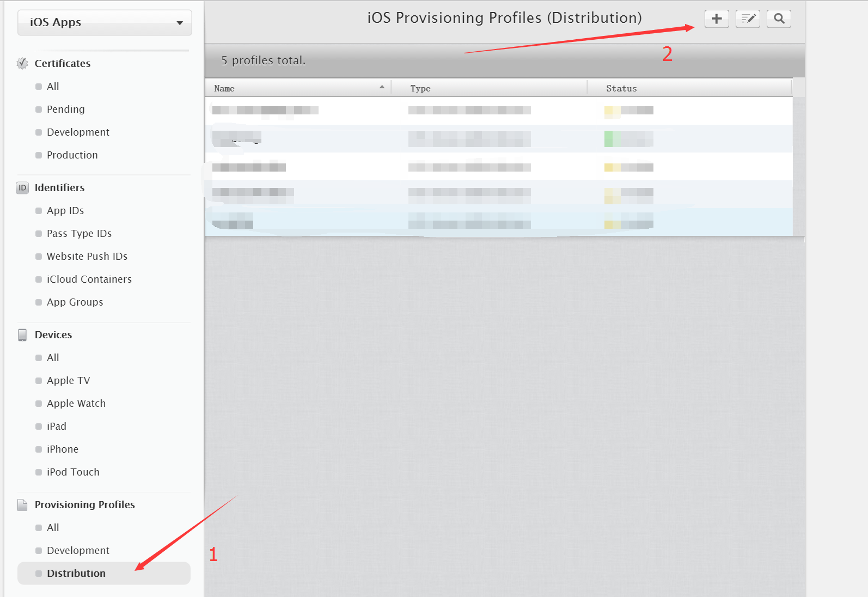The width and height of the screenshot is (868, 597).
Task: Click the Devices heading
Action: tap(53, 335)
